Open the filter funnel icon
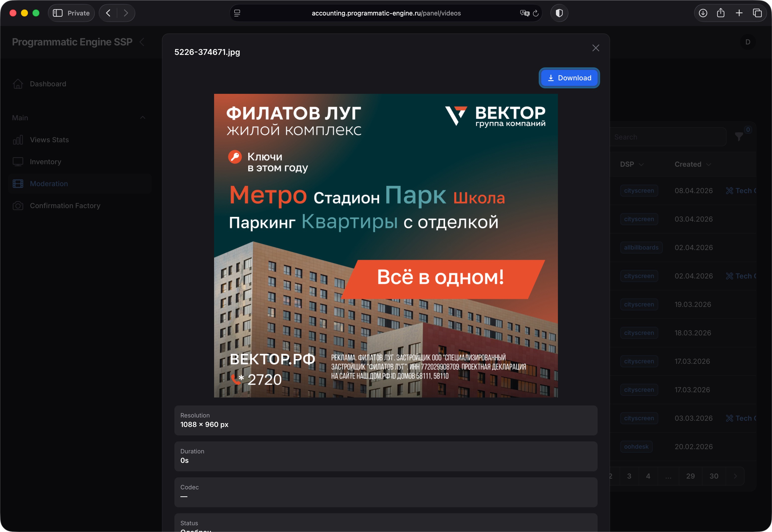The width and height of the screenshot is (772, 532). 739,137
